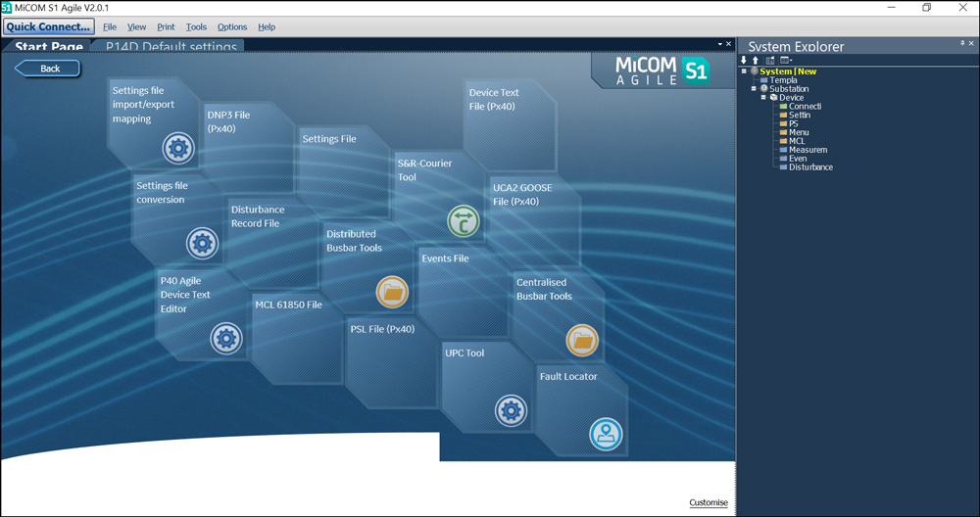Open the UCA2 GOOSE File (Px40) tile
The image size is (980, 517).
pyautogui.click(x=534, y=220)
